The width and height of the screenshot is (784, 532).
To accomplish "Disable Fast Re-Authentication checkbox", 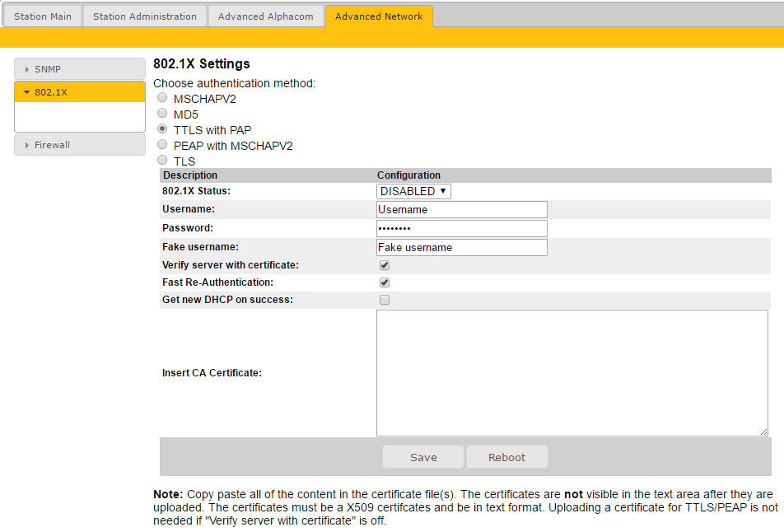I will (385, 282).
